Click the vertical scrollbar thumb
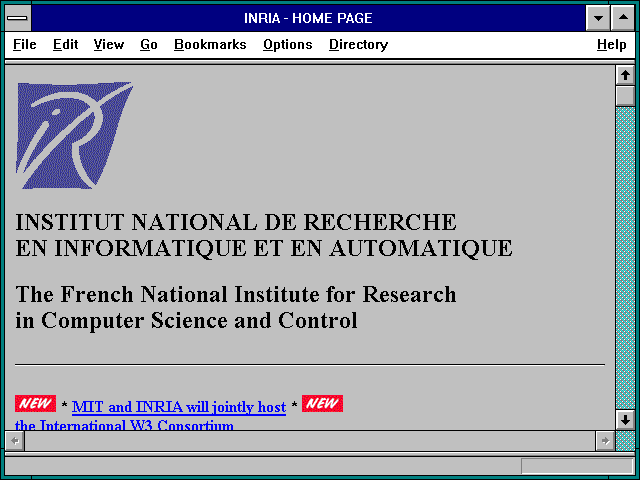Viewport: 640px width, 480px height. (x=625, y=96)
